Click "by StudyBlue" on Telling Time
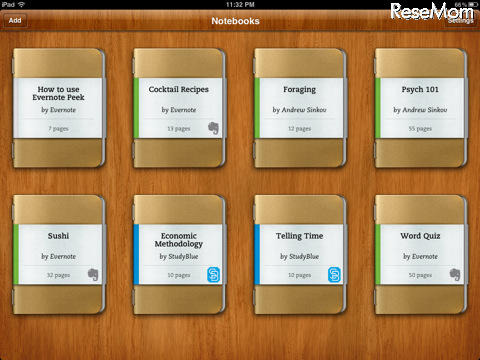The image size is (480, 360). point(299,256)
